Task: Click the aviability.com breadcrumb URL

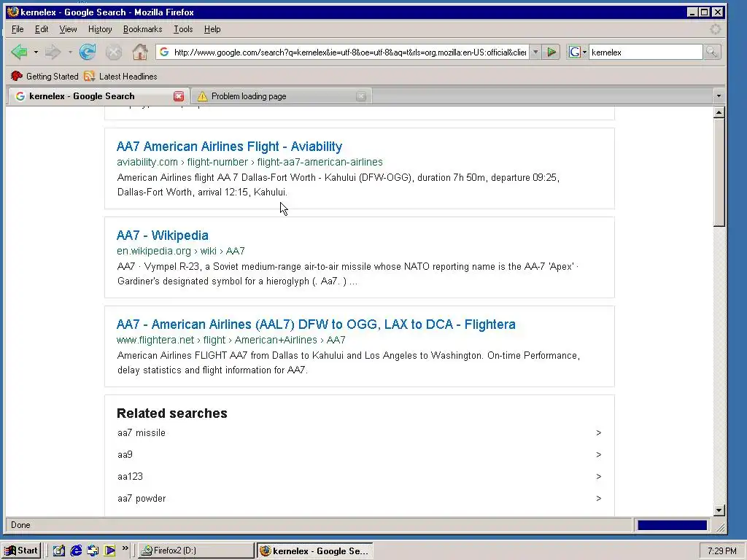Action: pos(249,162)
